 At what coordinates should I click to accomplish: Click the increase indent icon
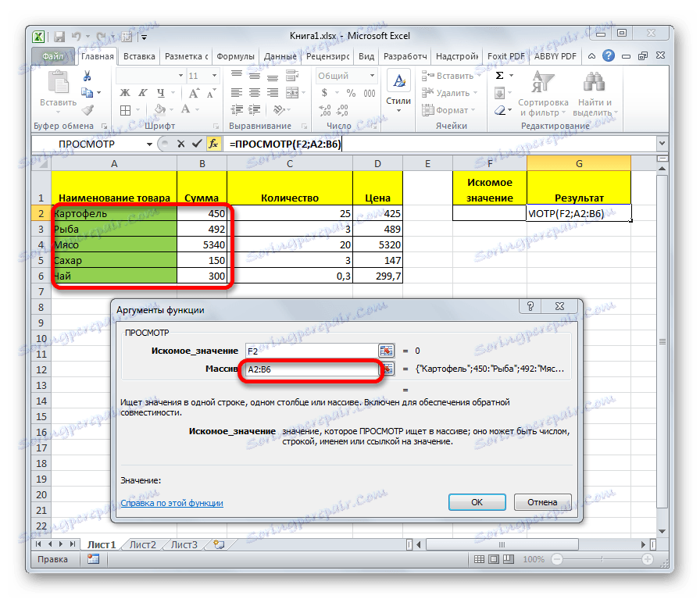255,110
